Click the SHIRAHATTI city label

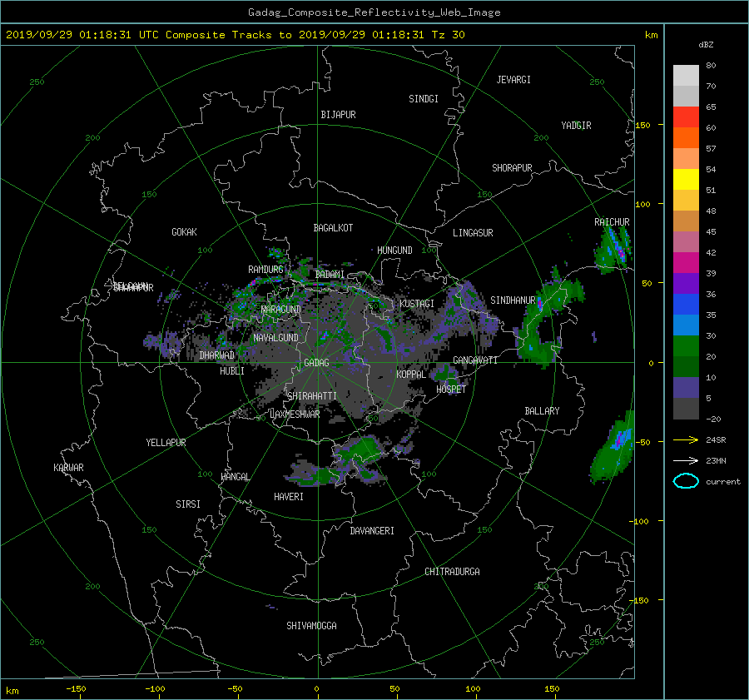(312, 396)
